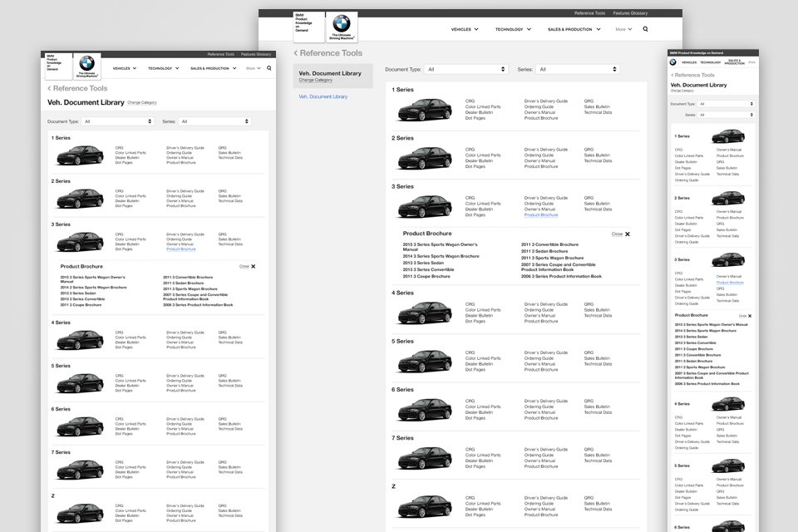Open highlighted Product Brochure link under desktop 3 Series
The height and width of the screenshot is (532, 798).
tap(541, 214)
